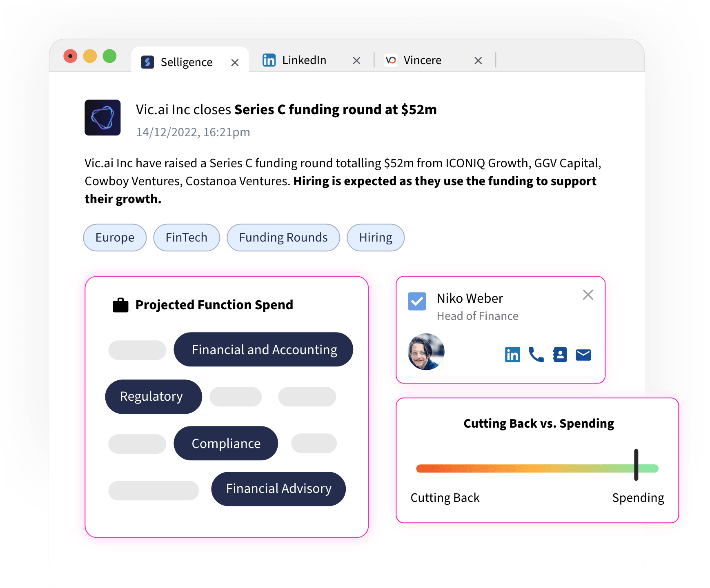This screenshot has height=588, width=710.
Task: Uncheck the Niko Weber checkbox
Action: pyautogui.click(x=417, y=301)
